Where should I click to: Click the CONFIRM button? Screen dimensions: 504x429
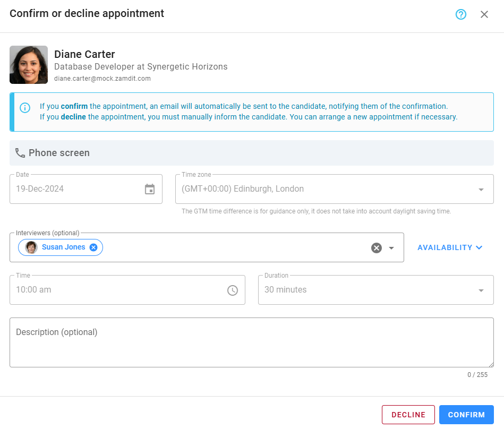click(x=466, y=415)
